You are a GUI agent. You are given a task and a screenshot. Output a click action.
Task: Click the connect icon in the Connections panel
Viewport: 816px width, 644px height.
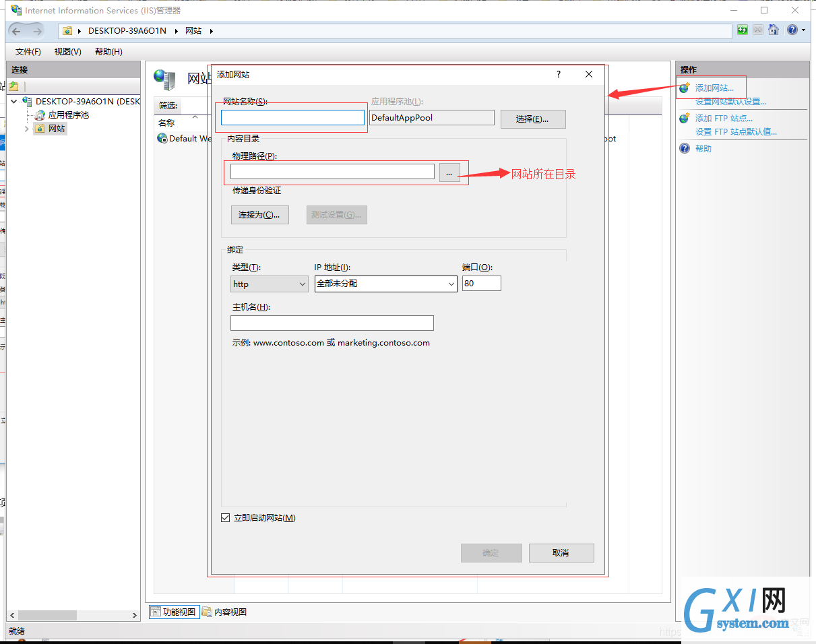pos(13,86)
